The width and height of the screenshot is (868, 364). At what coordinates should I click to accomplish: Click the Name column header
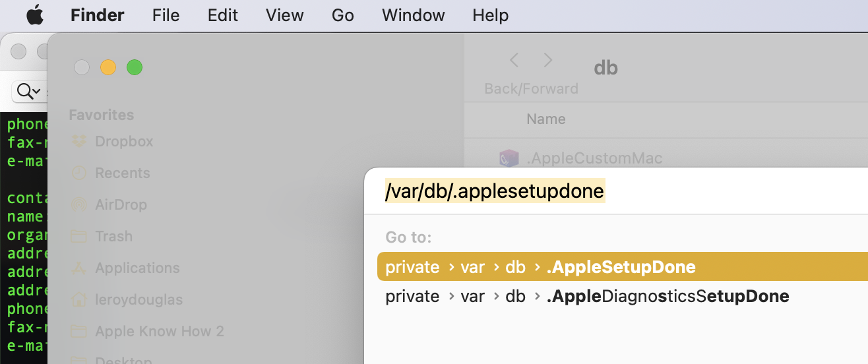coord(545,119)
